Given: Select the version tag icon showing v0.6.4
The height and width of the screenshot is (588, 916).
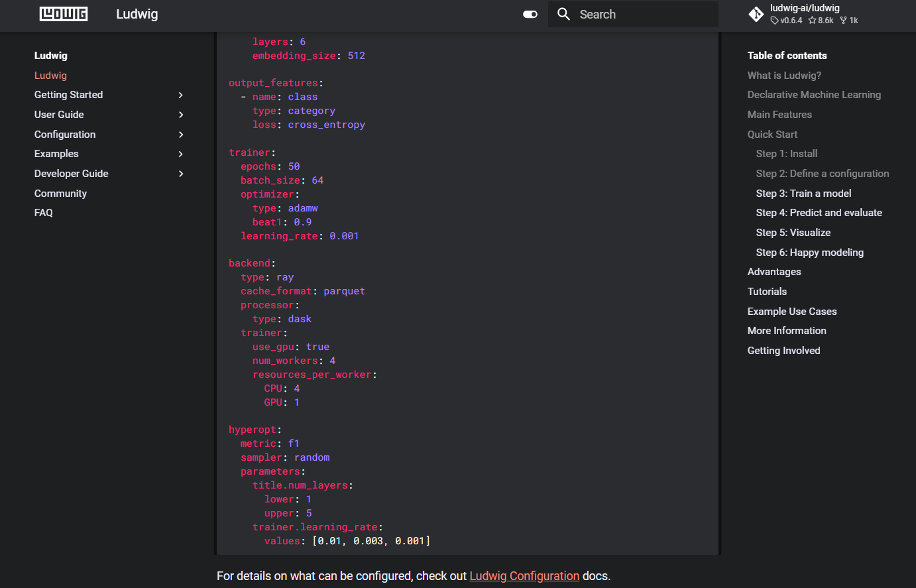Looking at the screenshot, I should click(x=775, y=20).
